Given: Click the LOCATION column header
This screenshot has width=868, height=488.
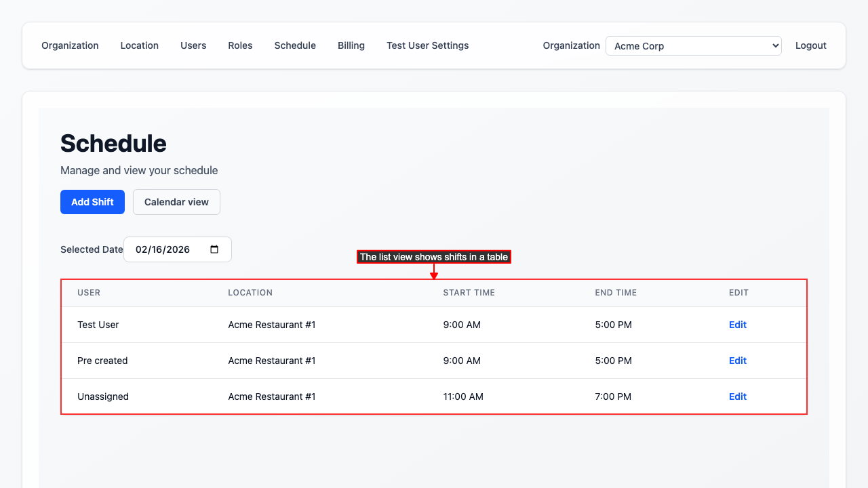Looking at the screenshot, I should coord(250,293).
